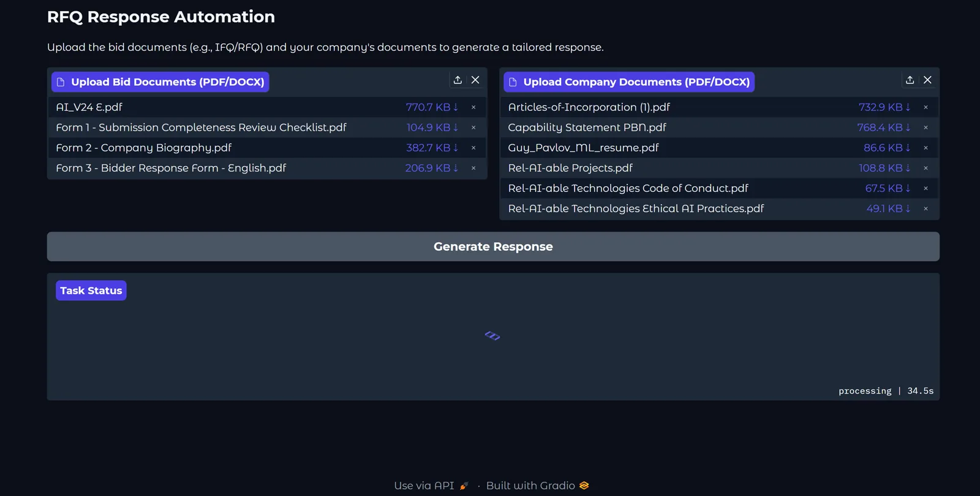Image resolution: width=980 pixels, height=496 pixels.
Task: Remove Guy_Pavlov_ML_resume.pdf file
Action: click(925, 148)
